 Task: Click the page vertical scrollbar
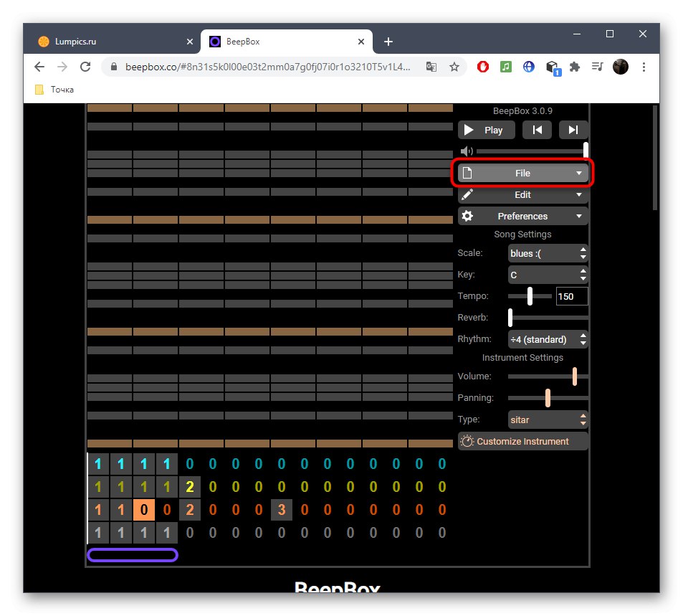coord(654,158)
